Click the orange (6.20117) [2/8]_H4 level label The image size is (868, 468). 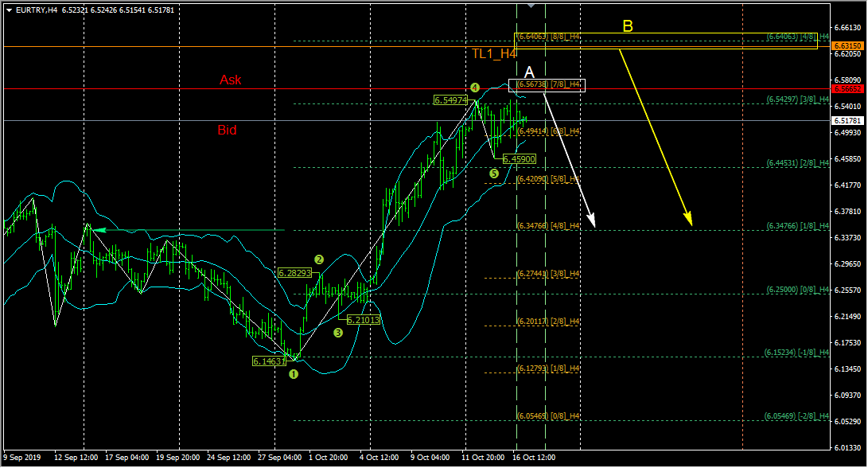point(549,322)
